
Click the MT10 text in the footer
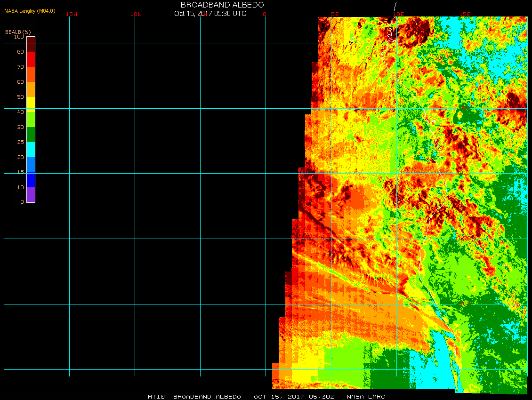(x=156, y=397)
